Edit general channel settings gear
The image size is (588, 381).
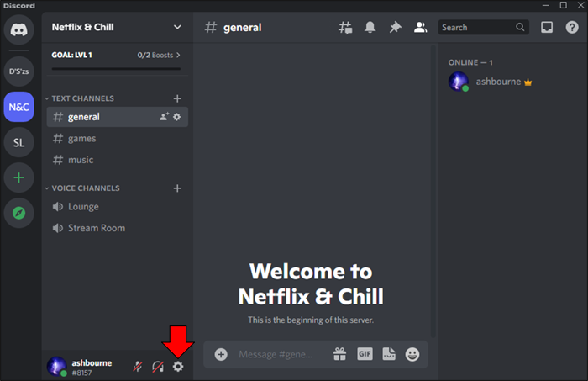click(177, 117)
